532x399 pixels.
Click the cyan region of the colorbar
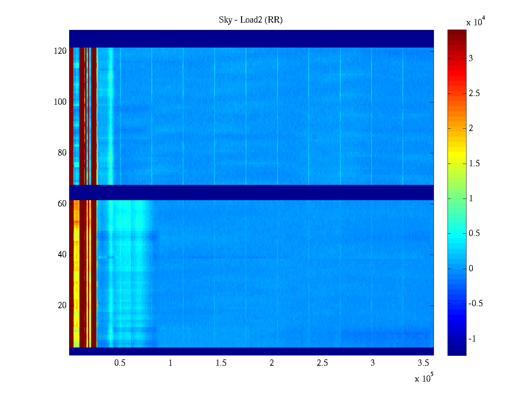(x=457, y=233)
